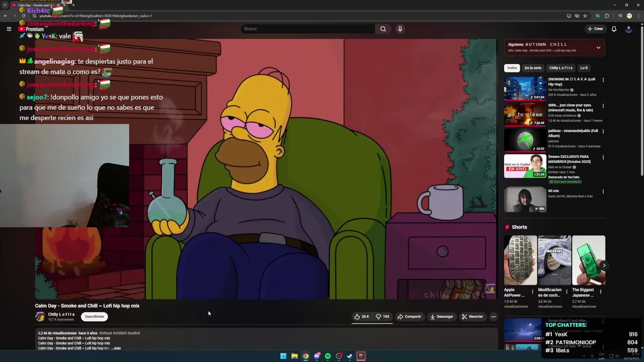The width and height of the screenshot is (644, 362).
Task: Dislike the video with thumbs down
Action: click(383, 317)
